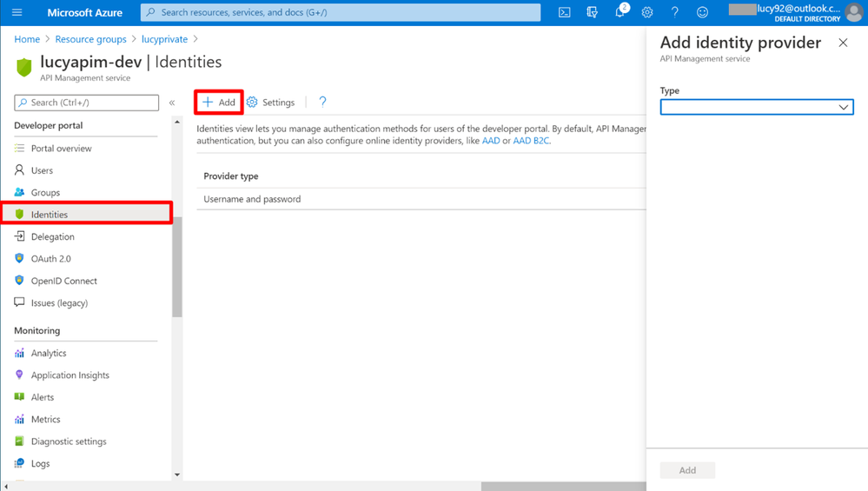Viewport: 868px width, 491px height.
Task: Click the OpenID Connect shield icon
Action: [x=19, y=280]
